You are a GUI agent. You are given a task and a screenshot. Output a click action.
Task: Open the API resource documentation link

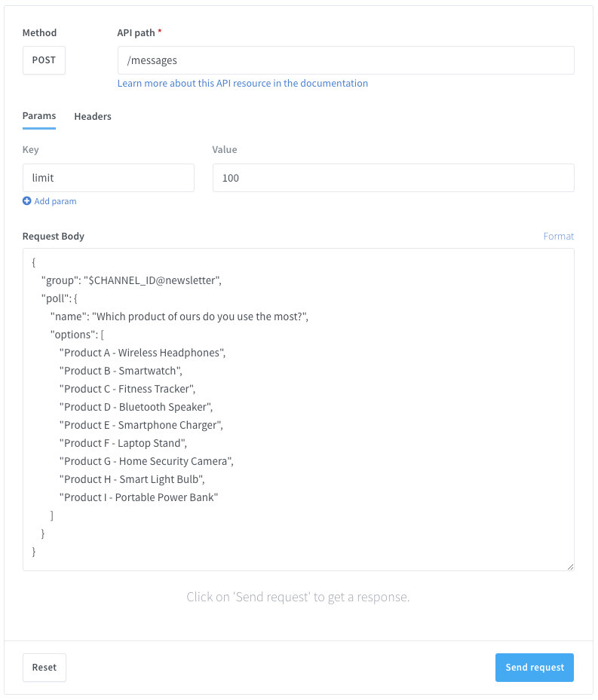[242, 84]
